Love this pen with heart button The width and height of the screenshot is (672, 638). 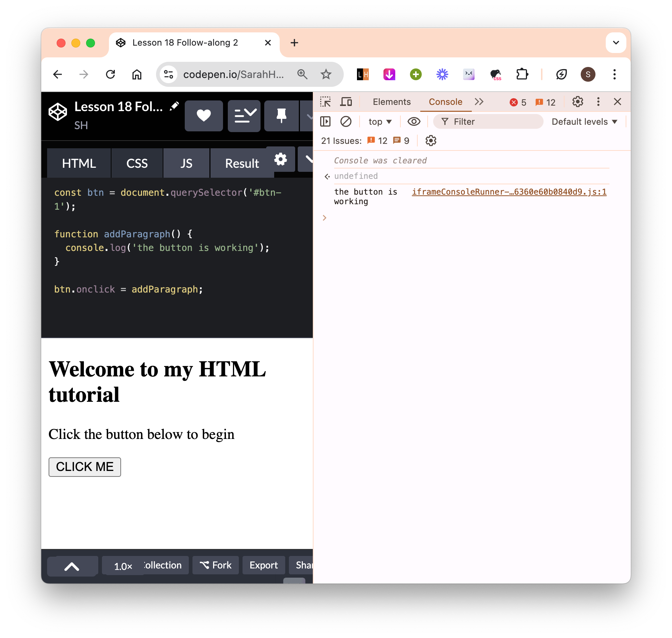(204, 116)
